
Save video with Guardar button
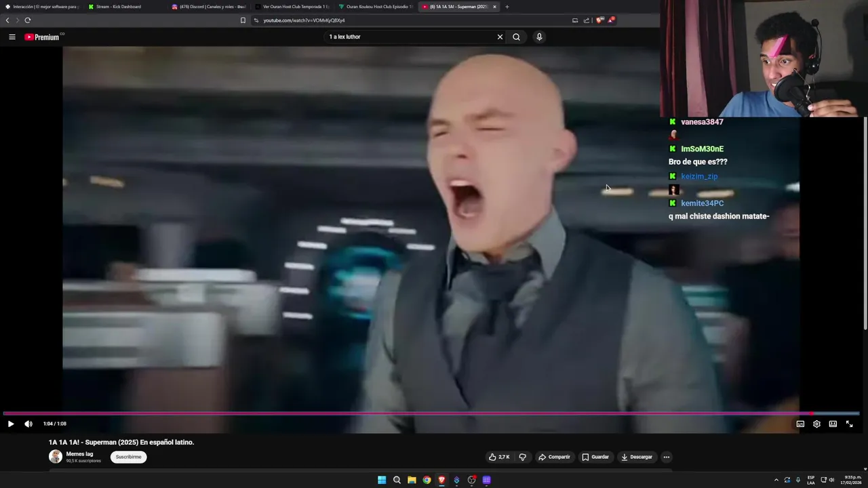click(595, 457)
